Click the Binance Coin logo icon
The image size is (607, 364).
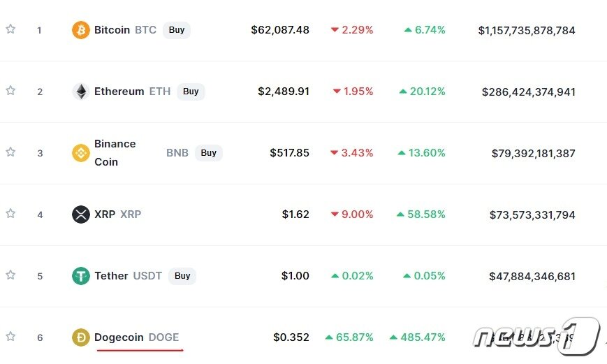click(x=81, y=153)
